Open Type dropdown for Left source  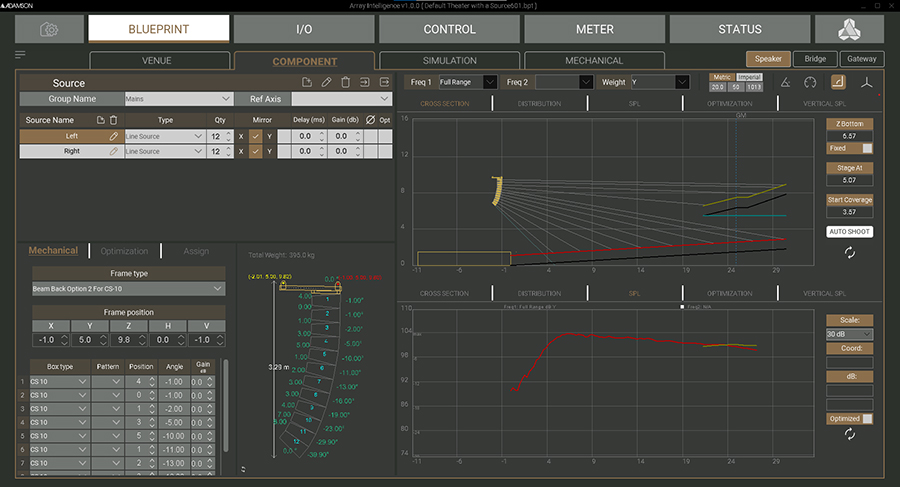(165, 136)
